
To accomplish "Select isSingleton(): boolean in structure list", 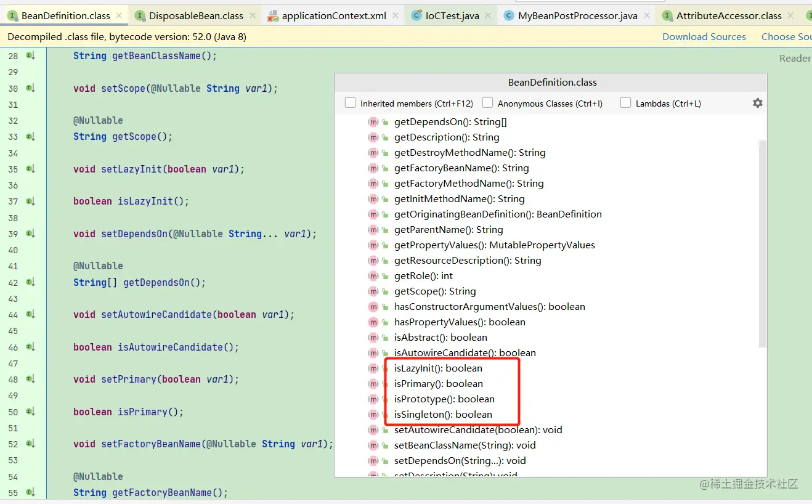I will coord(443,415).
